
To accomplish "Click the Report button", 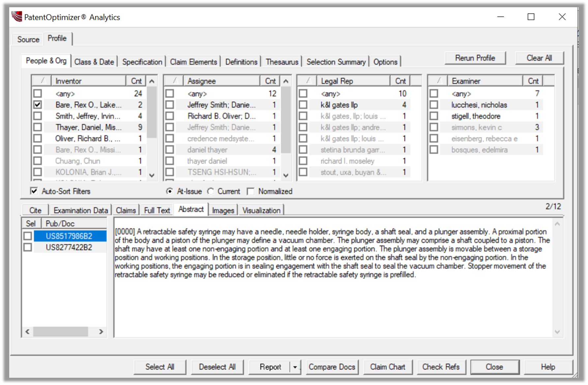I will 270,367.
